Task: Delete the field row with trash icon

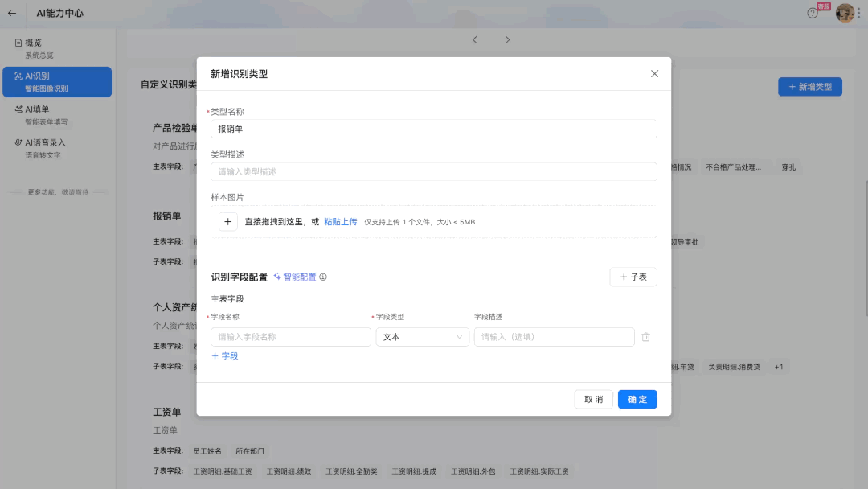Action: pyautogui.click(x=645, y=337)
